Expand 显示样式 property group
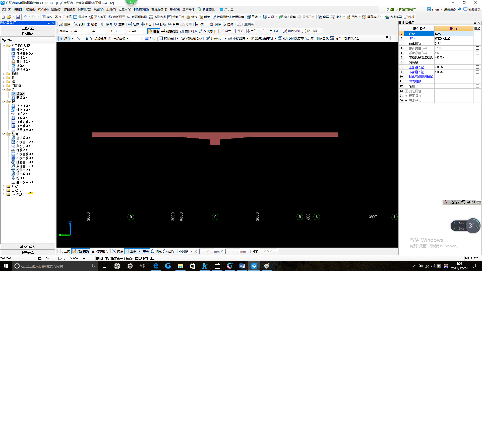Image resolution: width=482 pixels, height=448 pixels. pyautogui.click(x=406, y=100)
